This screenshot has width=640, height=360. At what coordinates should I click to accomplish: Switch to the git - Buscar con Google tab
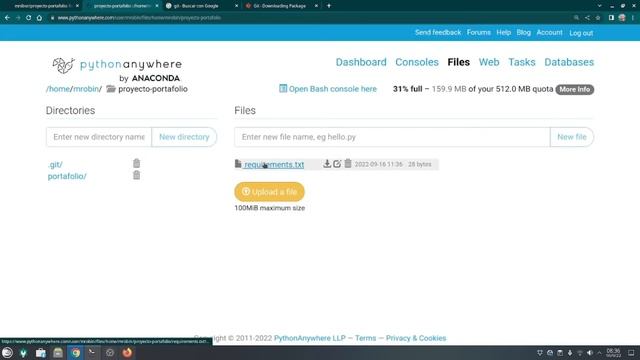pyautogui.click(x=196, y=6)
